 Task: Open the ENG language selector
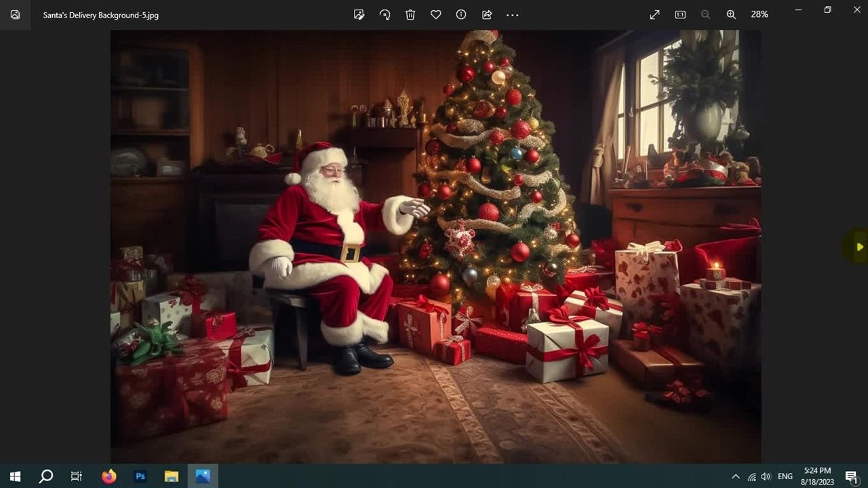(x=785, y=476)
